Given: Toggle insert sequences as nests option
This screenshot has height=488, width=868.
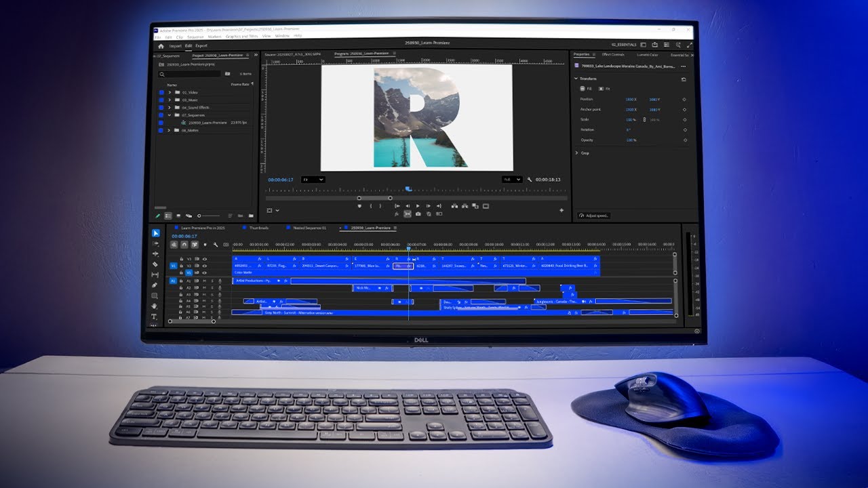Looking at the screenshot, I should tap(174, 244).
